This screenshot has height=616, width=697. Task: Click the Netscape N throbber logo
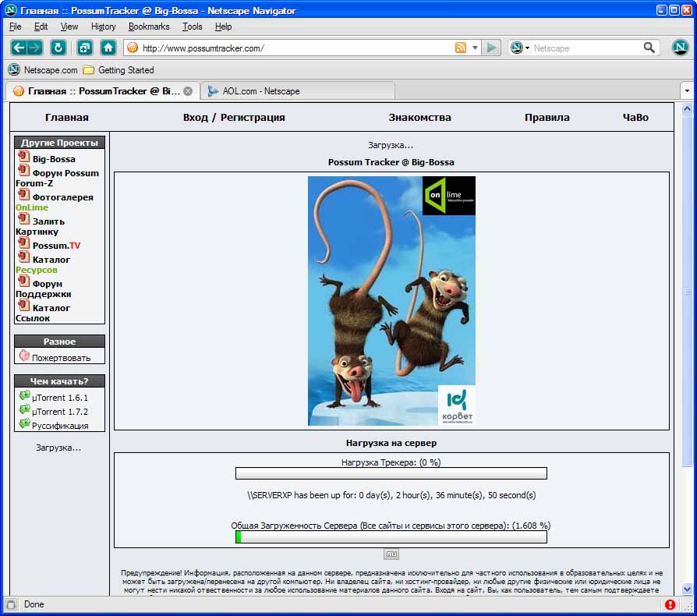pos(680,47)
